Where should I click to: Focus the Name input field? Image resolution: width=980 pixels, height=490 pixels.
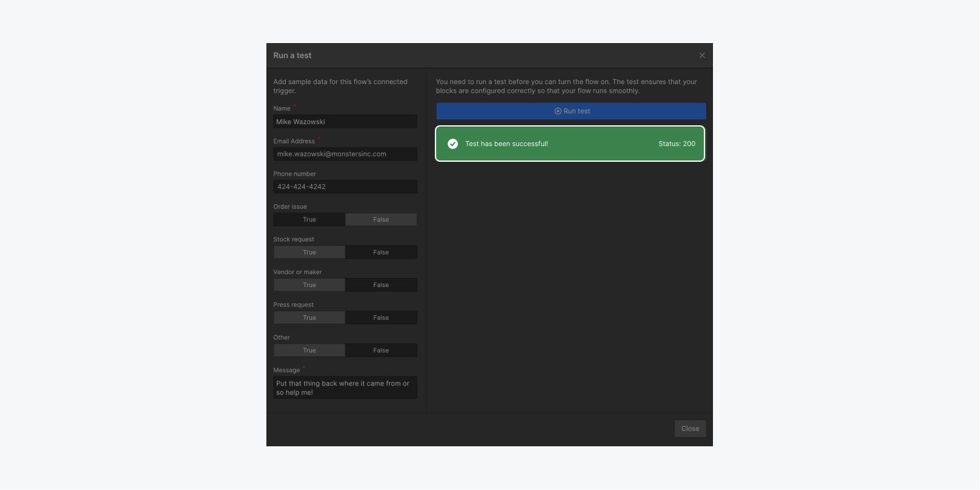[x=345, y=121]
